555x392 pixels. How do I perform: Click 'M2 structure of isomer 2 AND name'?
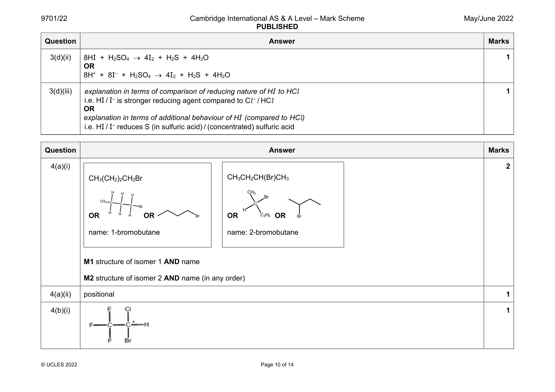coord(164,278)
